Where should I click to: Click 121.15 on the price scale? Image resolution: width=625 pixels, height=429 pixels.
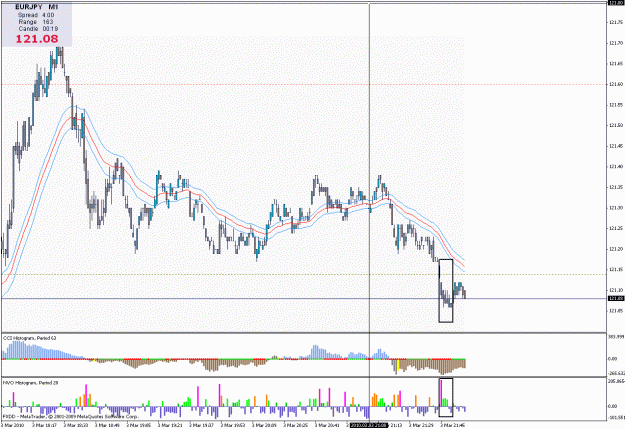pos(616,270)
